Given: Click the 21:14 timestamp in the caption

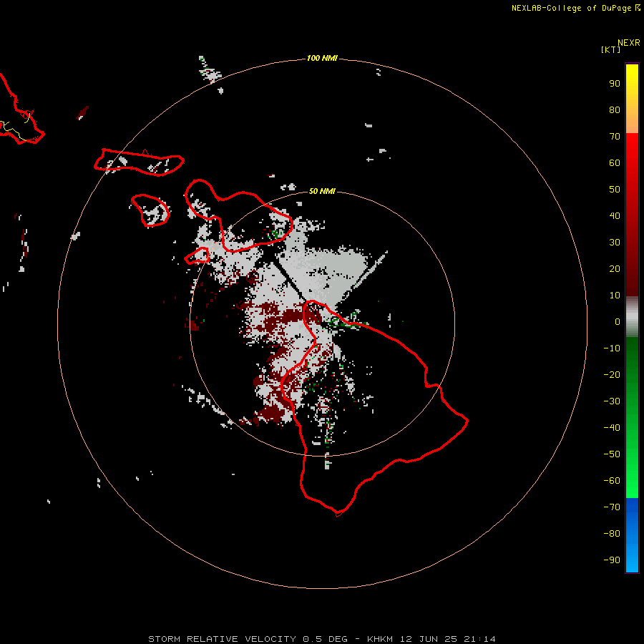Looking at the screenshot, I should [x=479, y=639].
